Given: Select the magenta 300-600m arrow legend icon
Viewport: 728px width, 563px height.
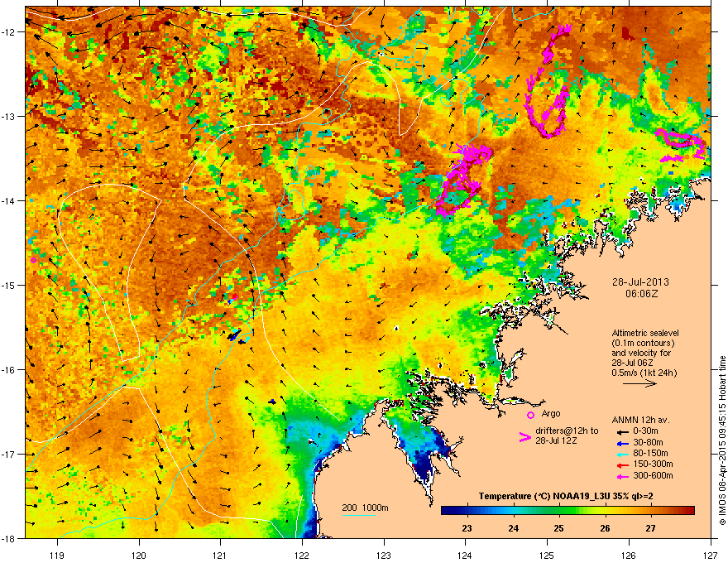Looking at the screenshot, I should point(622,476).
